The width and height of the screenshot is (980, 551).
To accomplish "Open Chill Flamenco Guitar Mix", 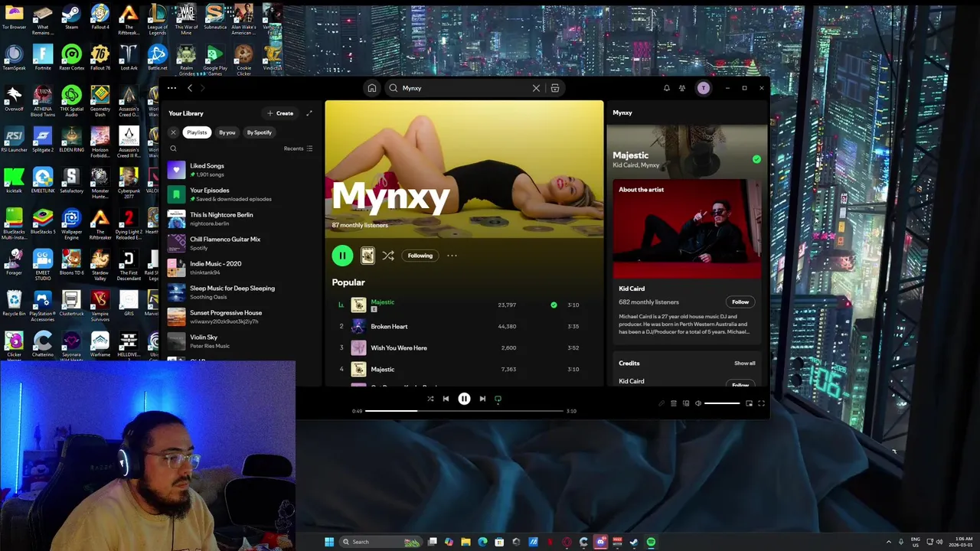I will coord(240,243).
